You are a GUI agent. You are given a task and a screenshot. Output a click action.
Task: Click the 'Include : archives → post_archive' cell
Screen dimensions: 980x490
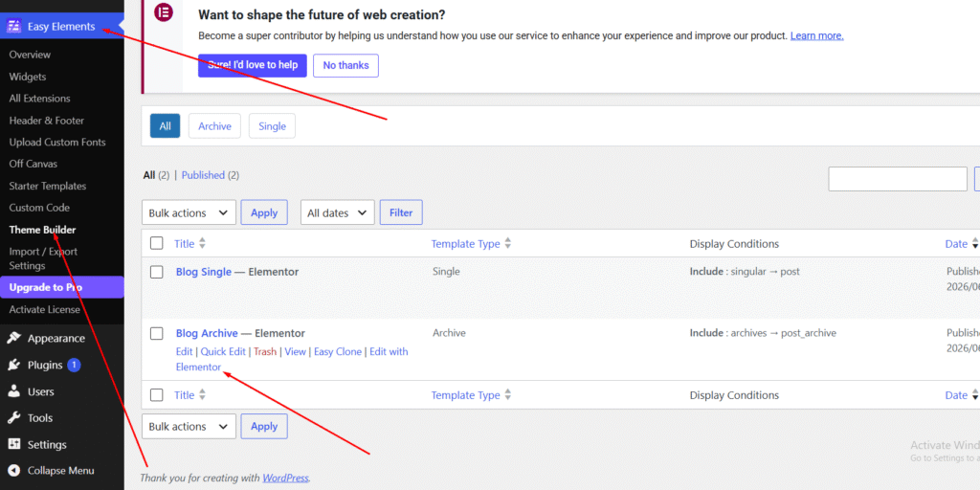(763, 333)
